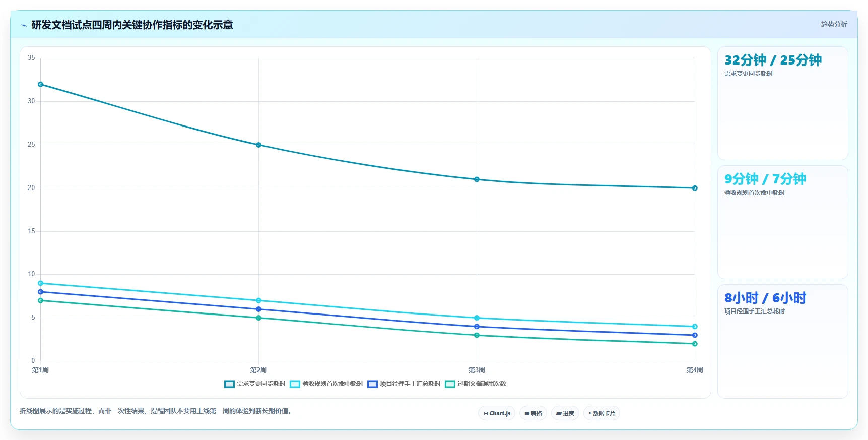
Task: Click the green line point at 第1周
Action: coord(41,300)
